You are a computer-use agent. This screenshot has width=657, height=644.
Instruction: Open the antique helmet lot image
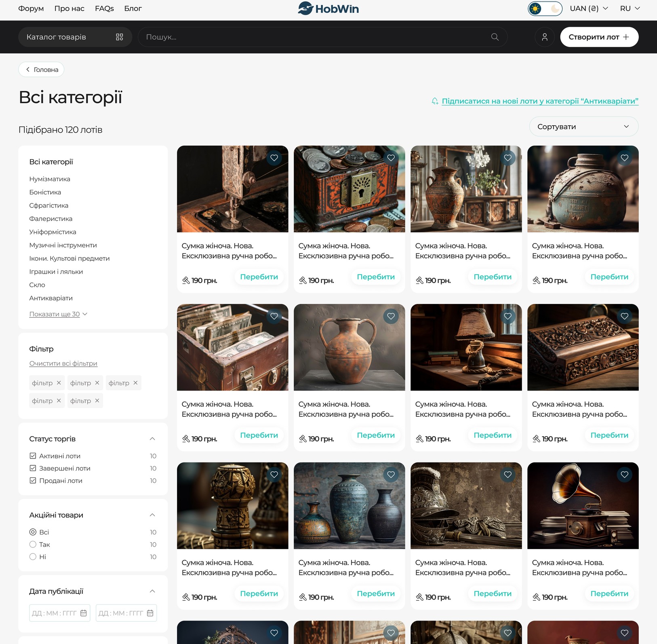pyautogui.click(x=466, y=506)
